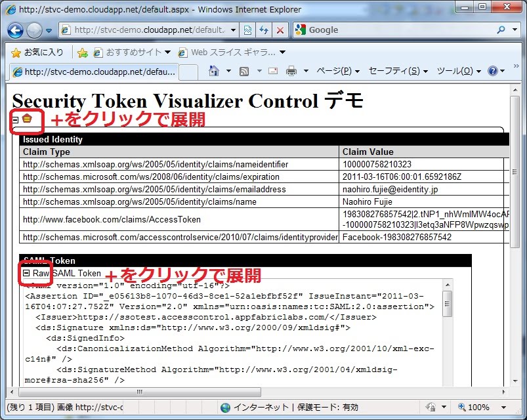Open the Home button dropdown arrow

[x=228, y=71]
